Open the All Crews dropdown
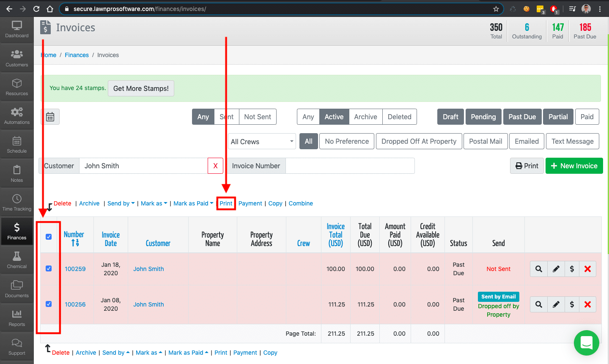This screenshot has height=364, width=609. click(x=261, y=141)
